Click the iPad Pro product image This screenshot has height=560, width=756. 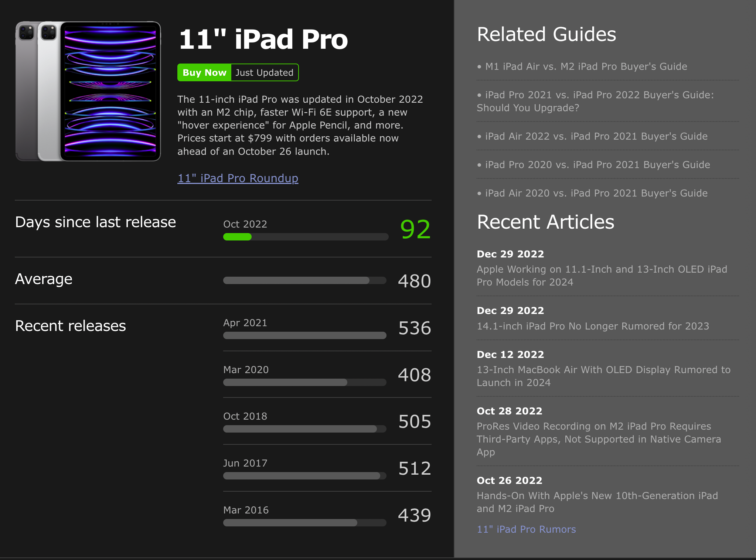click(88, 91)
